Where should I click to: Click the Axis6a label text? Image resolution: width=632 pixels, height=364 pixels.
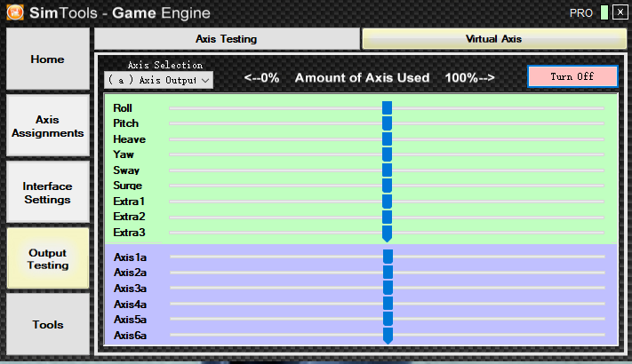130,335
